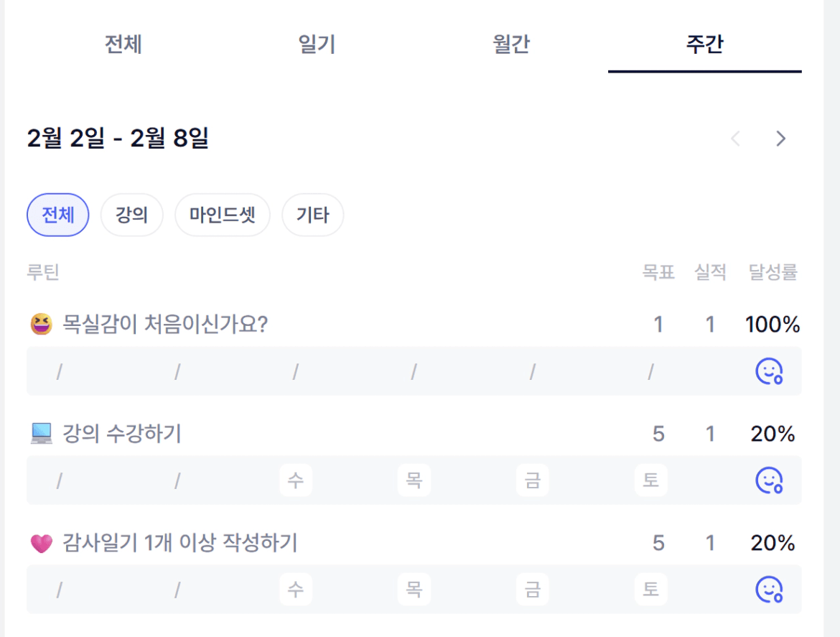
Task: Filter routines by 강의 category
Action: (131, 215)
